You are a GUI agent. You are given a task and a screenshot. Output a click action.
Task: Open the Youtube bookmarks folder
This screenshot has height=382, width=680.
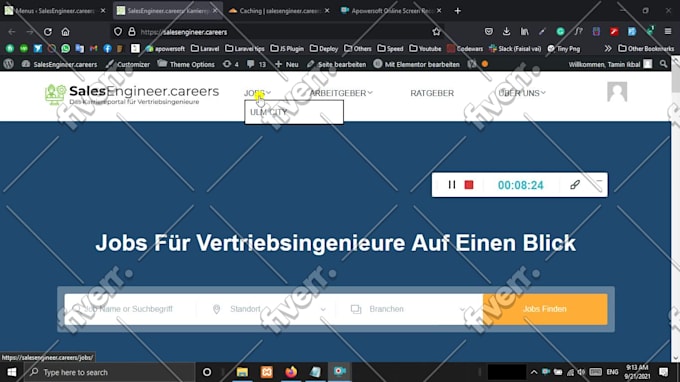click(425, 49)
